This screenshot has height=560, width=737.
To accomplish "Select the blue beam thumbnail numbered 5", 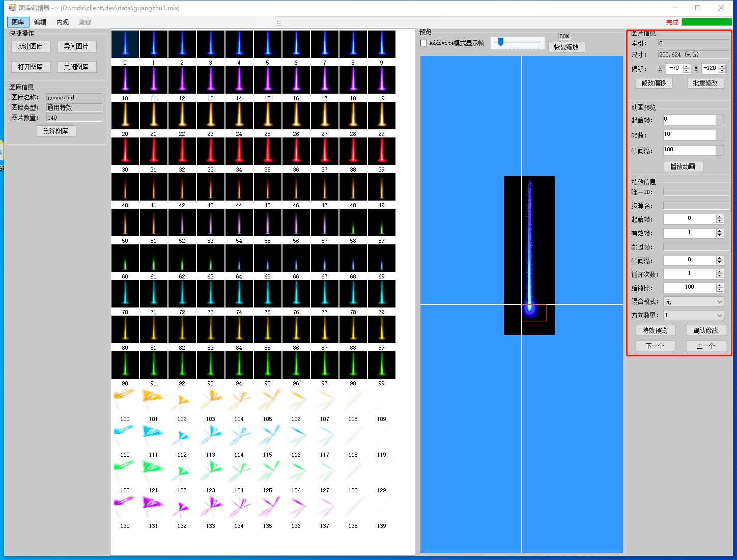I will (x=267, y=44).
